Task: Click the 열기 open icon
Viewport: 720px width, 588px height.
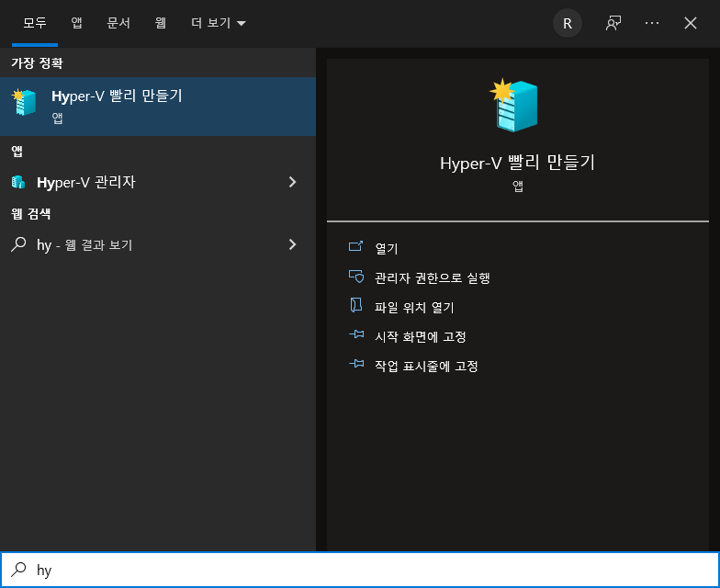Action: coord(356,246)
